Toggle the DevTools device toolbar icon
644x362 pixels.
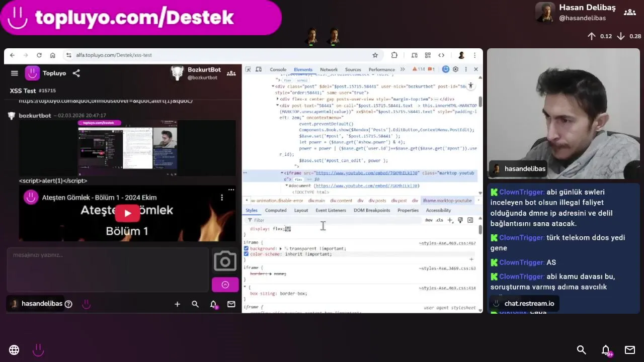[x=259, y=69]
